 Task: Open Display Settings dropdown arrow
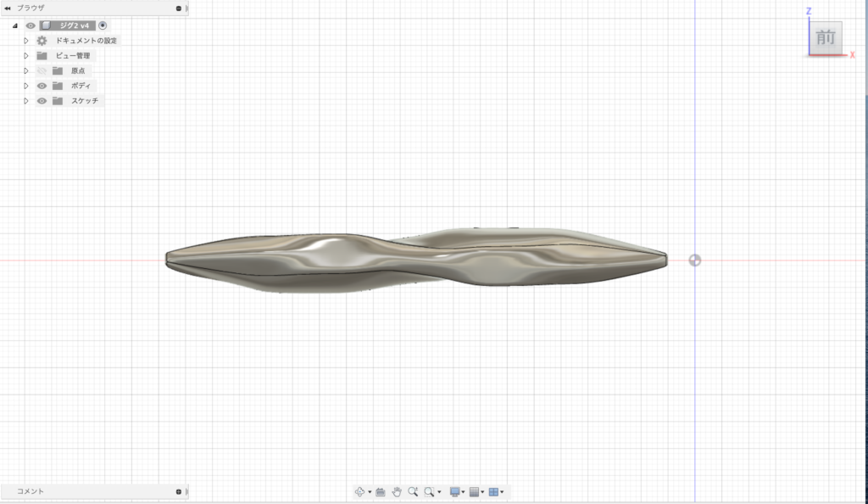pos(464,492)
